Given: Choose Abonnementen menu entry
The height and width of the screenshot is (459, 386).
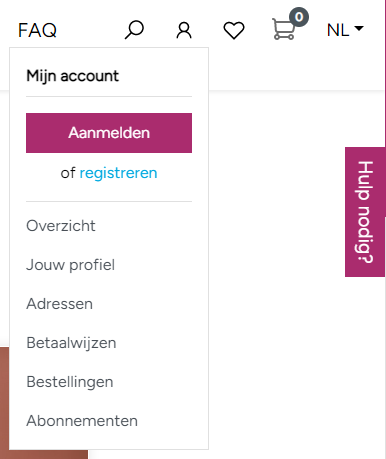Looking at the screenshot, I should [x=82, y=421].
